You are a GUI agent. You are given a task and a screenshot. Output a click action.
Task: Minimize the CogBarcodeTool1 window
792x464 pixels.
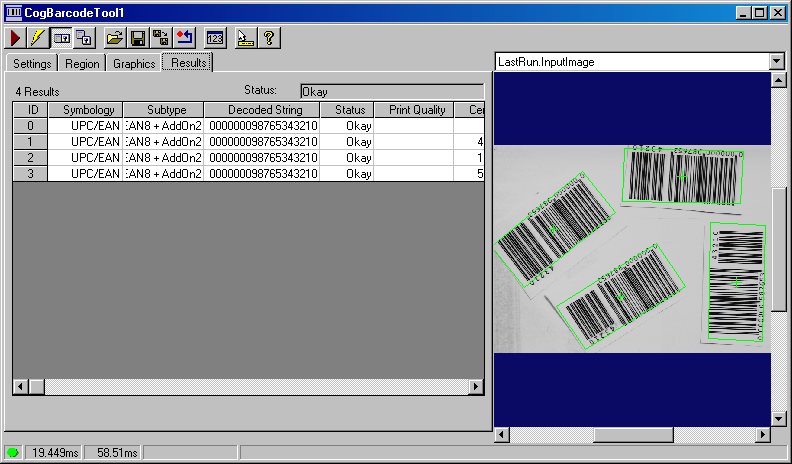pos(743,13)
